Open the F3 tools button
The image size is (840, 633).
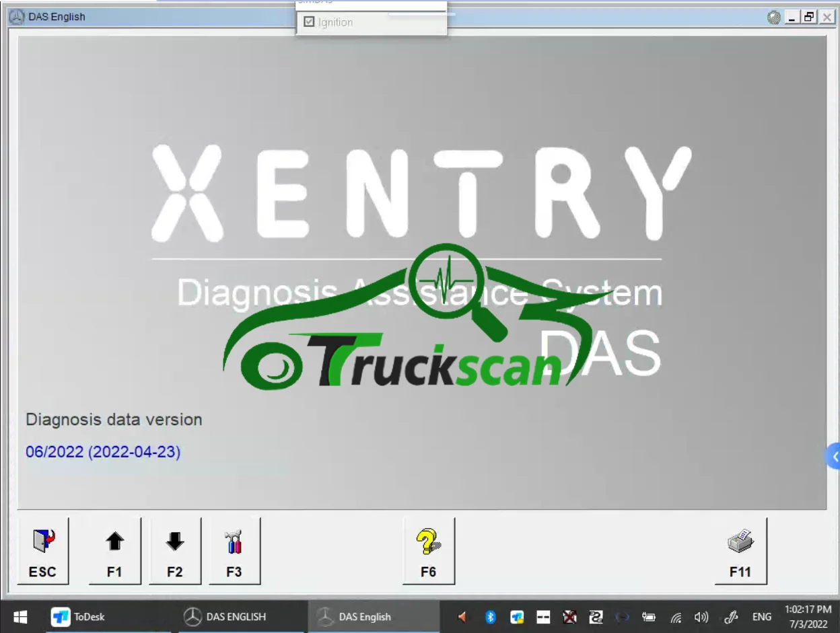pos(234,551)
